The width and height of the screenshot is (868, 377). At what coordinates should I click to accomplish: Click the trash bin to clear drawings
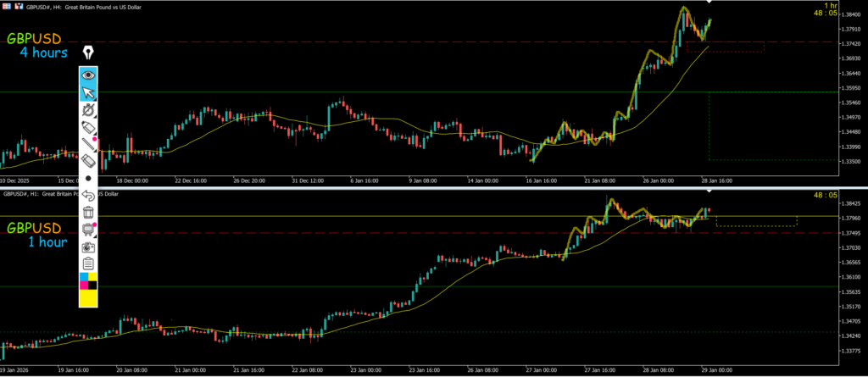[x=88, y=212]
